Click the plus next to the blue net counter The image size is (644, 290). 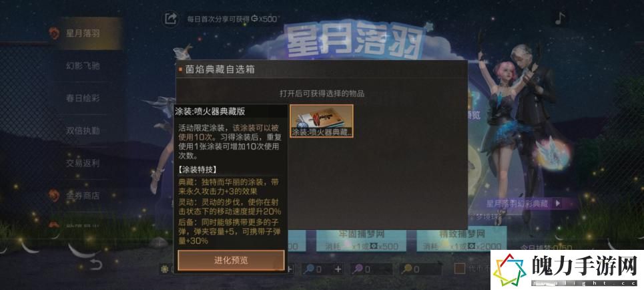338,269
